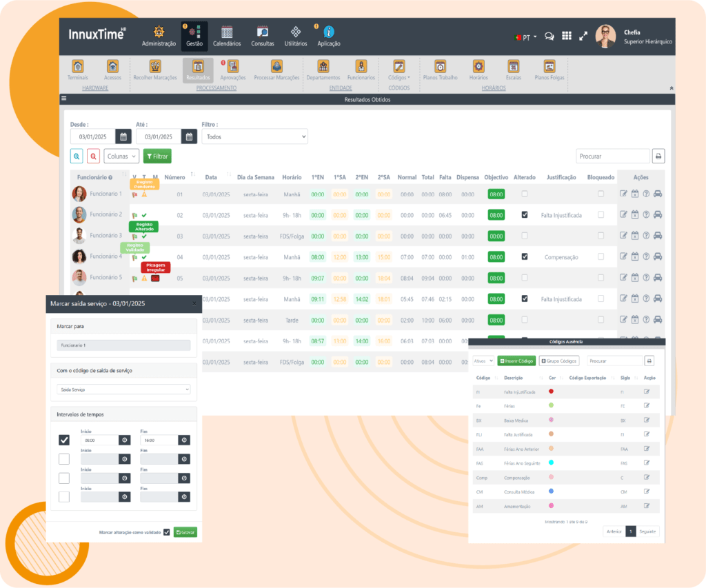This screenshot has width=706, height=588.
Task: Click the car action icon for Funcionário 4
Action: pyautogui.click(x=658, y=256)
